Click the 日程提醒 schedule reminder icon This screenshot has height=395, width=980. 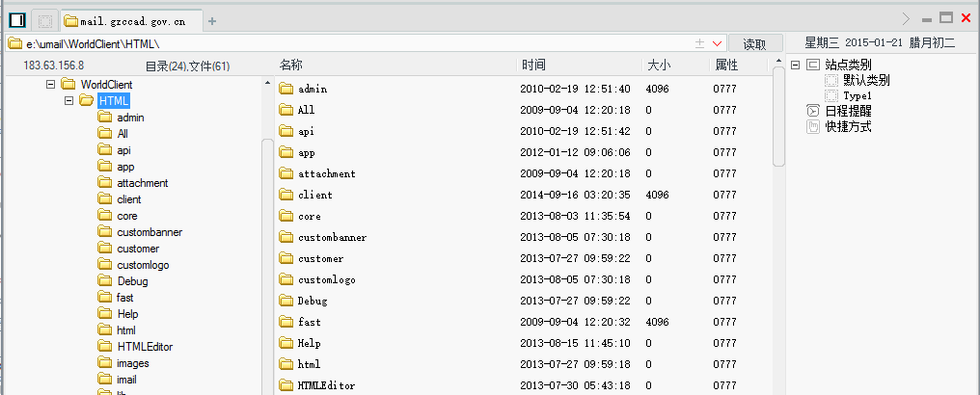click(813, 111)
